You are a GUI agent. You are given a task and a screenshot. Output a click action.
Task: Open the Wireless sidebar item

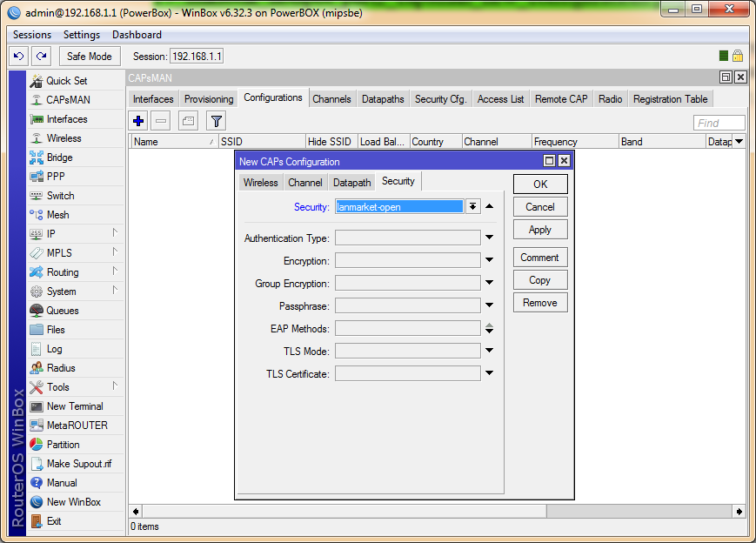(x=64, y=138)
